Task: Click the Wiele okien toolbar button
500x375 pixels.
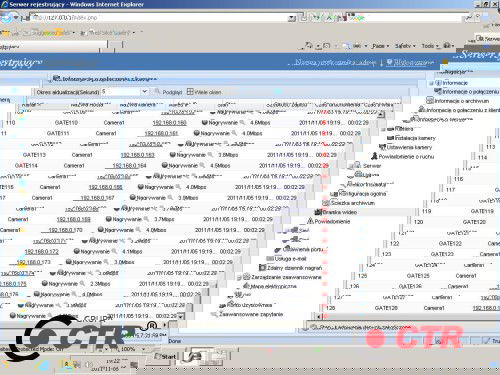Action: pyautogui.click(x=204, y=92)
